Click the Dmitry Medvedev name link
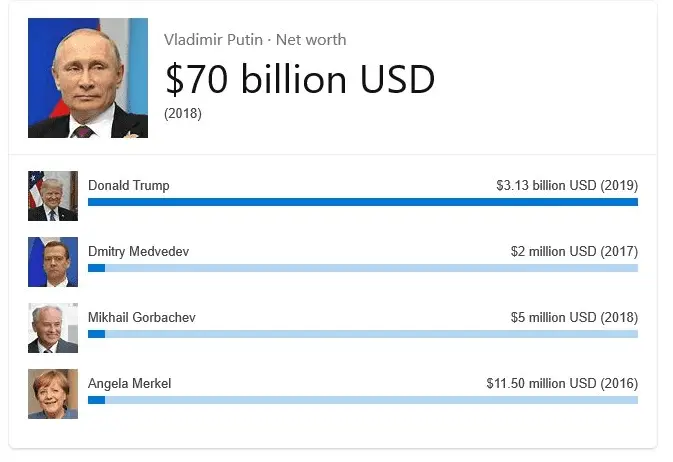 coord(138,251)
